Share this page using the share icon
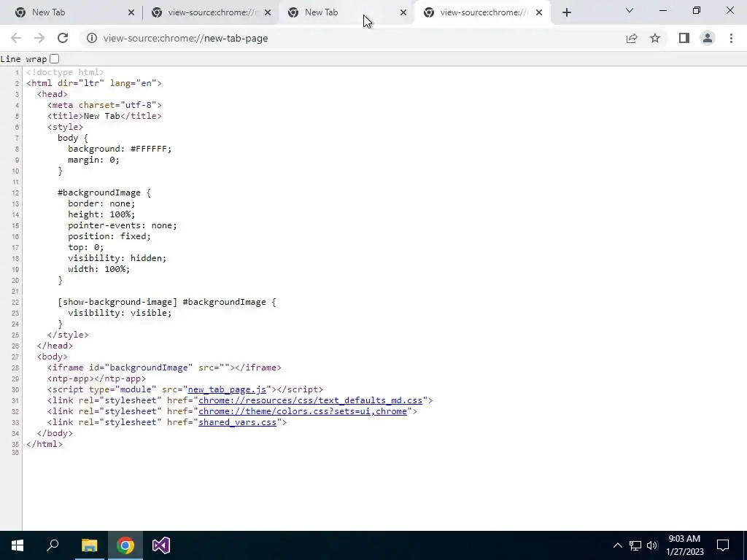This screenshot has height=560, width=747. click(632, 38)
